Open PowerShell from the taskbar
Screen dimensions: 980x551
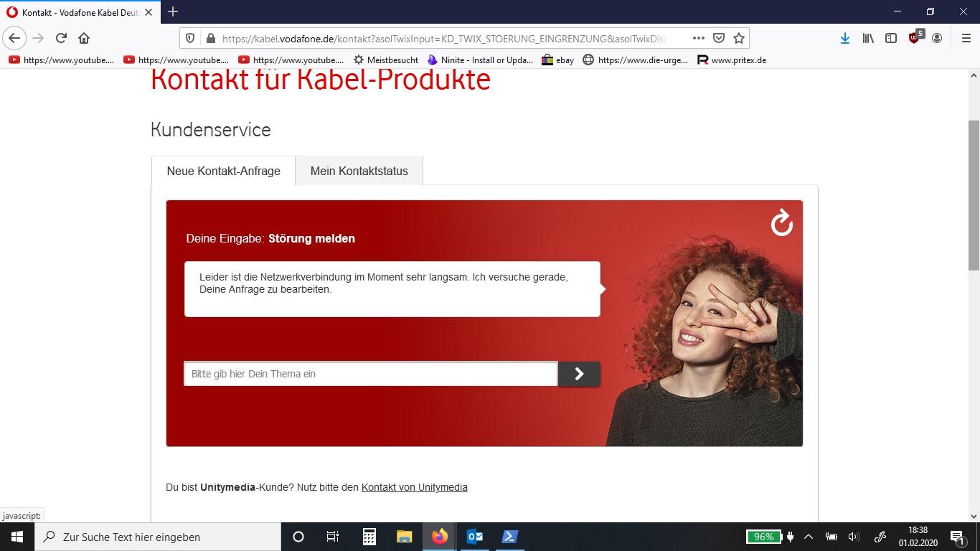click(x=509, y=537)
